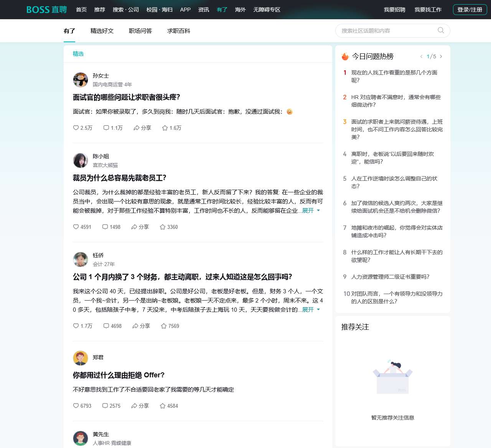Go to previous page of hot questions

pyautogui.click(x=421, y=56)
